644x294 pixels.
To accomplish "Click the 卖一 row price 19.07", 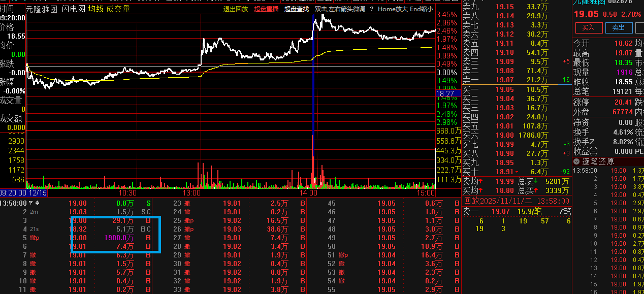I will click(505, 80).
